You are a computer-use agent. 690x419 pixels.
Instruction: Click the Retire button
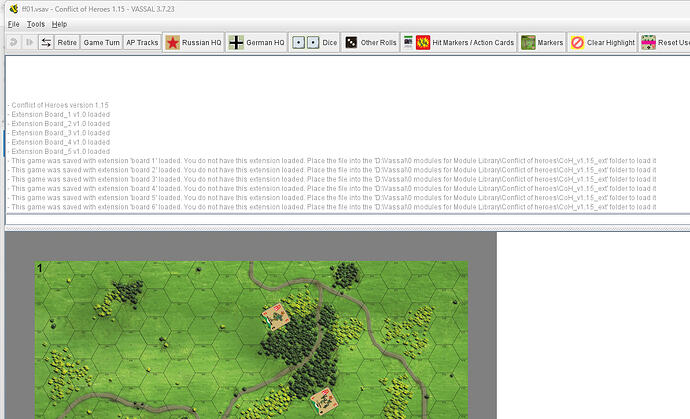pos(67,42)
